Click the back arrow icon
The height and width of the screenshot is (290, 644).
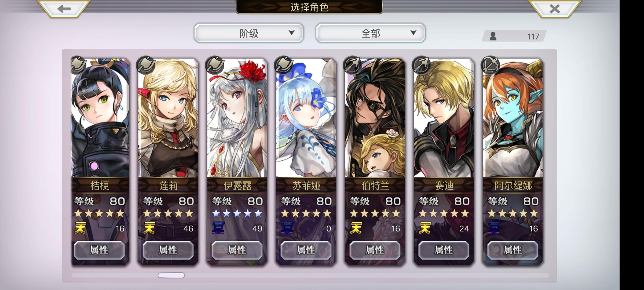[x=64, y=9]
